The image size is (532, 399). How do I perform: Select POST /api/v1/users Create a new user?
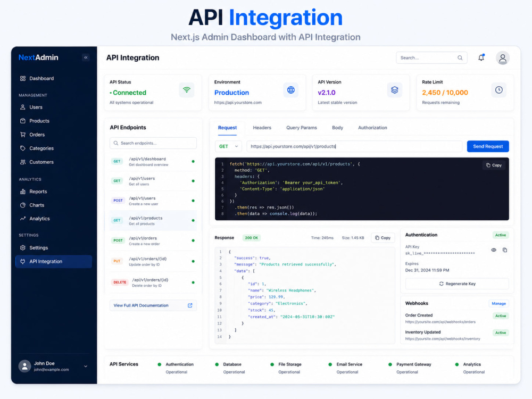pos(153,201)
